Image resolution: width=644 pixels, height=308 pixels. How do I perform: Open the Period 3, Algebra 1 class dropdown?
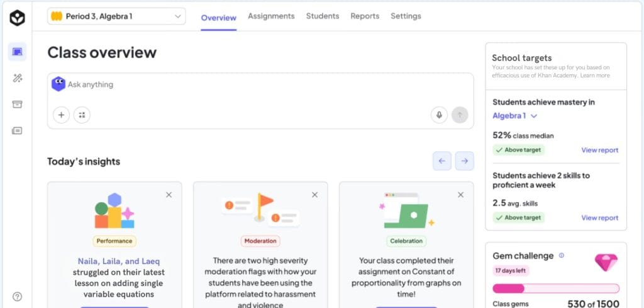click(116, 16)
